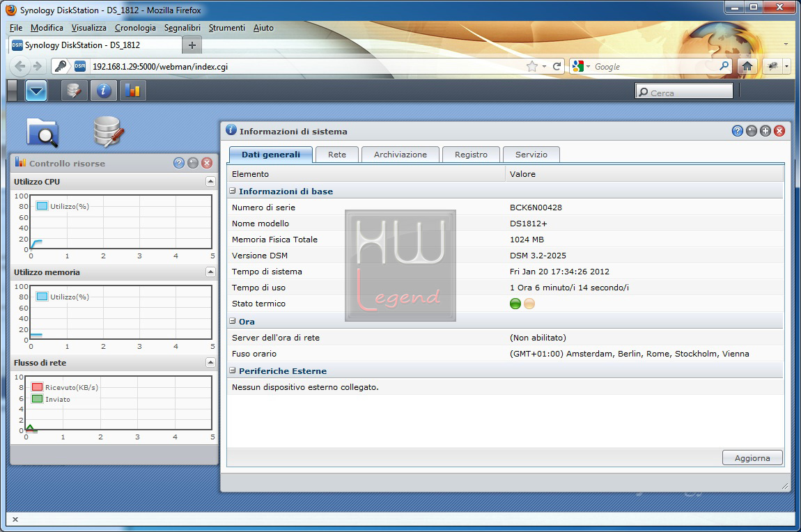Image resolution: width=801 pixels, height=532 pixels.
Task: Click the resize grip of Informazioni window
Action: coord(785,486)
